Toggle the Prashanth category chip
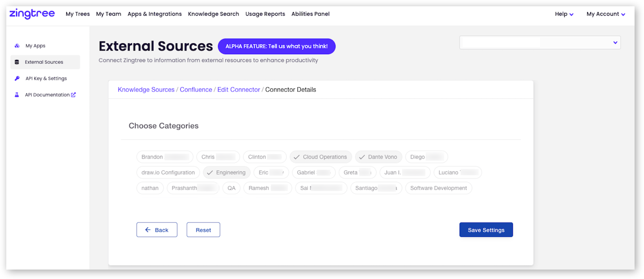The width and height of the screenshot is (644, 279). click(x=193, y=188)
